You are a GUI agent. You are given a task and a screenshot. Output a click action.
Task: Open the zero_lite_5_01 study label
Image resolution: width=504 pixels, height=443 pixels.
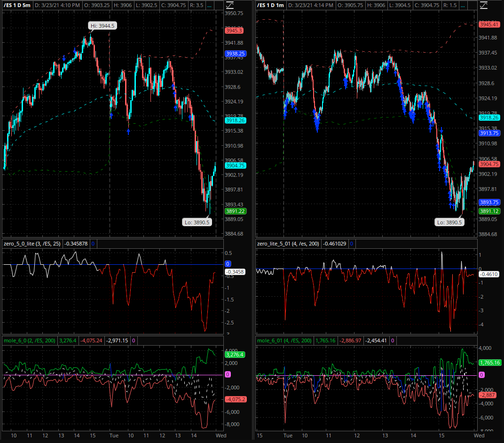[x=288, y=244]
